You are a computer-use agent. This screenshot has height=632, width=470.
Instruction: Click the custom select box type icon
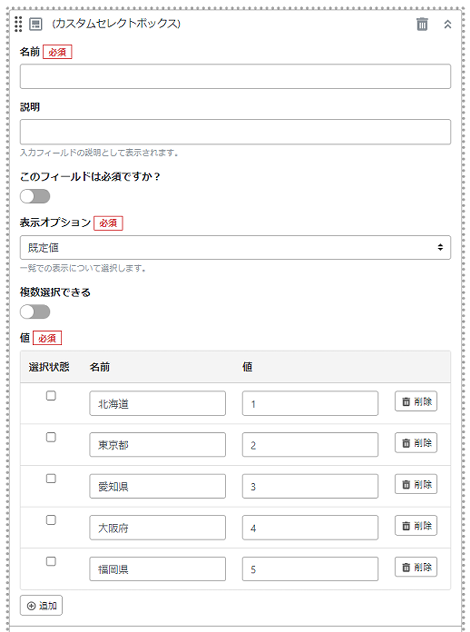coord(35,24)
